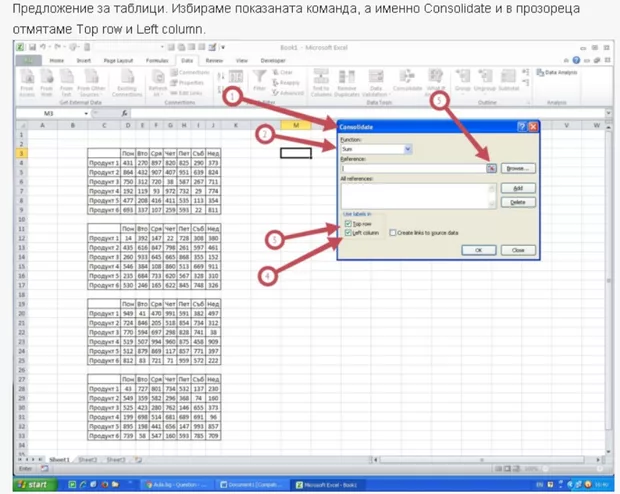Open Advanced filter options

288,93
